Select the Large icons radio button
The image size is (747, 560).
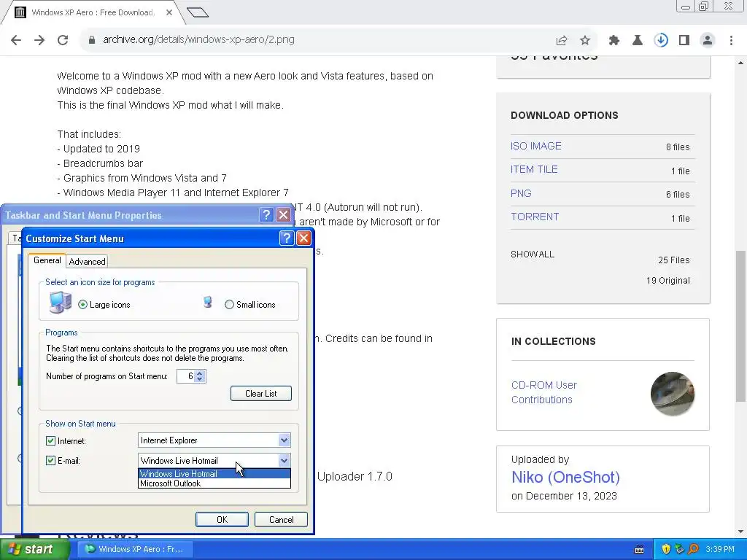coord(83,305)
